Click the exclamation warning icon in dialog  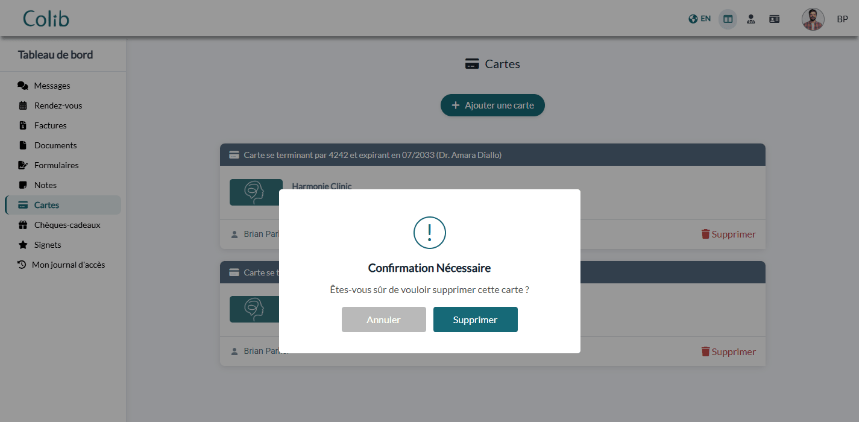[x=430, y=232]
